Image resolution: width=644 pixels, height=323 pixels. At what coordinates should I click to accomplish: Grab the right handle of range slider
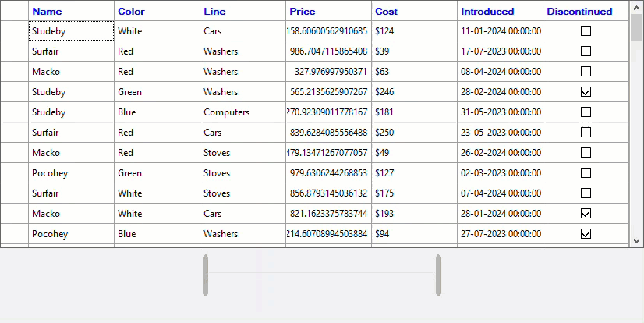point(438,275)
